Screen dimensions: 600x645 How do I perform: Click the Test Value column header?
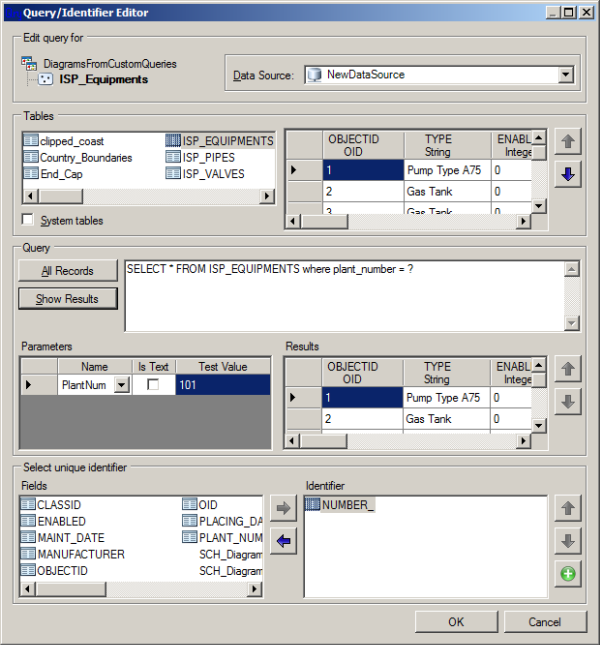(223, 367)
